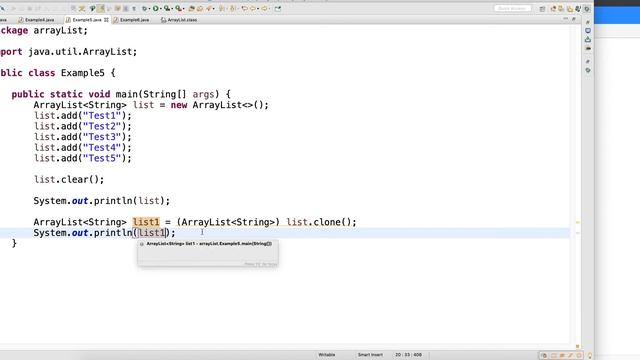Click 'main(String[] args)' method signature
The width and height of the screenshot is (640, 360).
(167, 94)
